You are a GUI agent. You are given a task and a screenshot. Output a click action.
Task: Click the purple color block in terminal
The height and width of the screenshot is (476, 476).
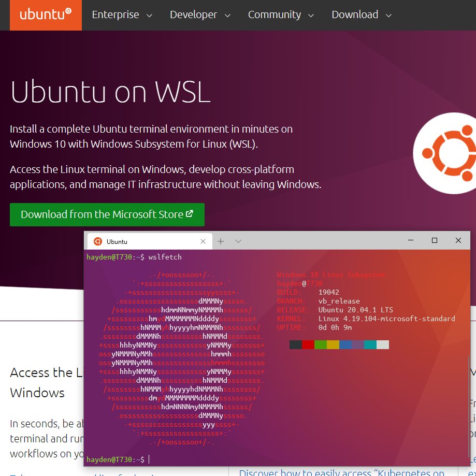pyautogui.click(x=357, y=344)
